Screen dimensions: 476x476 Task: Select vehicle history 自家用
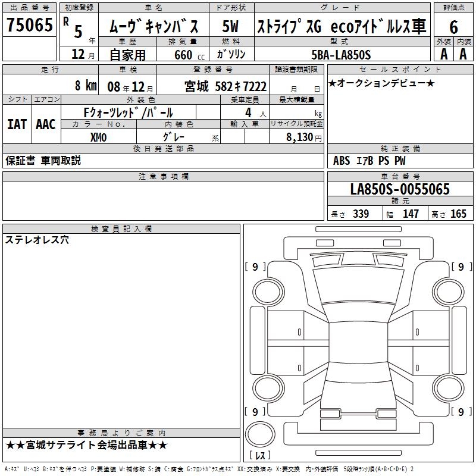[127, 55]
